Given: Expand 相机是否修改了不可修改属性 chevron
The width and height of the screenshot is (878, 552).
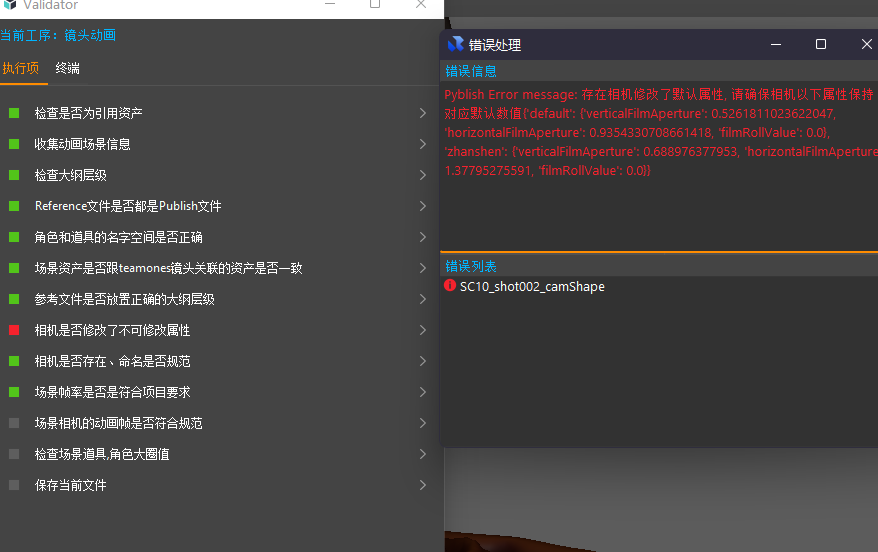Looking at the screenshot, I should (423, 330).
